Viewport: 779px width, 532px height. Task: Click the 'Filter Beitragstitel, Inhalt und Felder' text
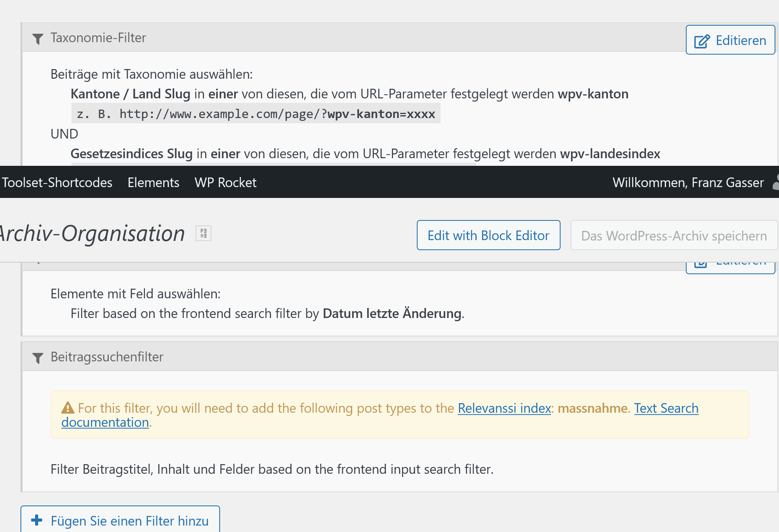point(153,469)
